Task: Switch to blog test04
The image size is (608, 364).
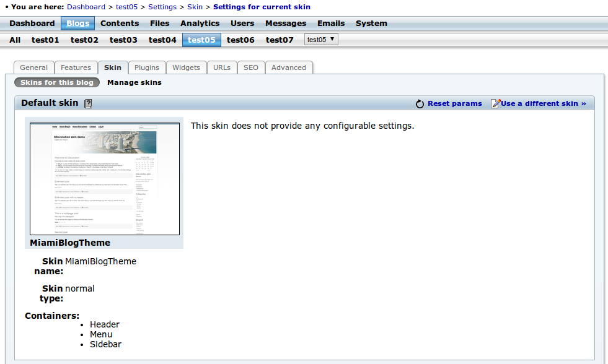Action: [162, 40]
